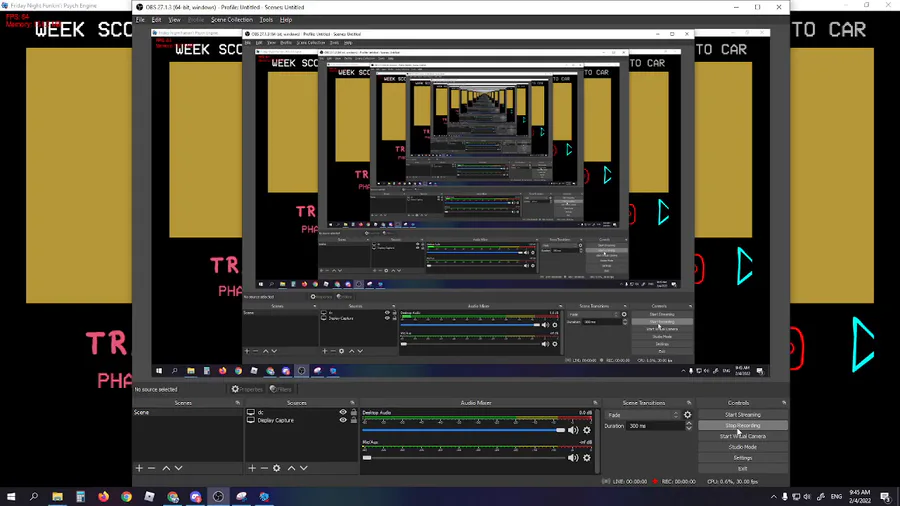
Task: Open Mic/Aux audio settings gear
Action: click(x=587, y=458)
